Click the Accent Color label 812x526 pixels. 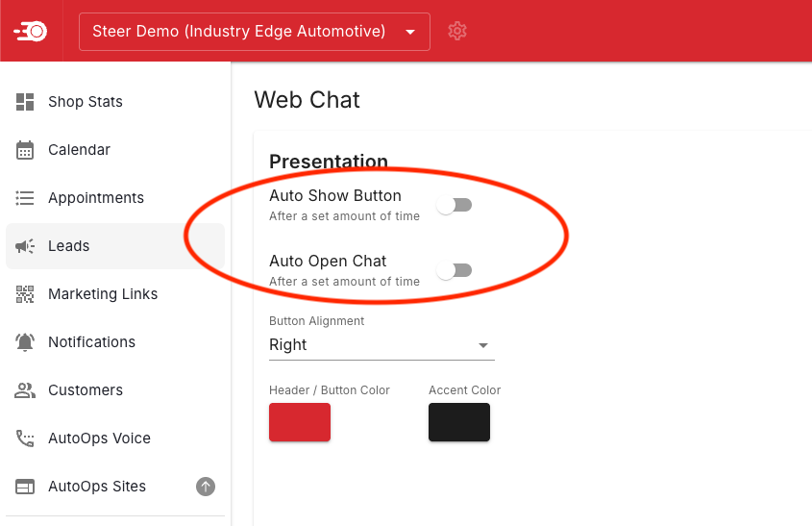(x=464, y=390)
